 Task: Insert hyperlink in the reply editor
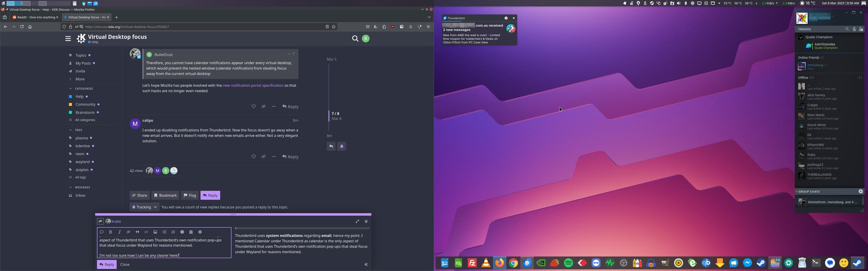128,232
